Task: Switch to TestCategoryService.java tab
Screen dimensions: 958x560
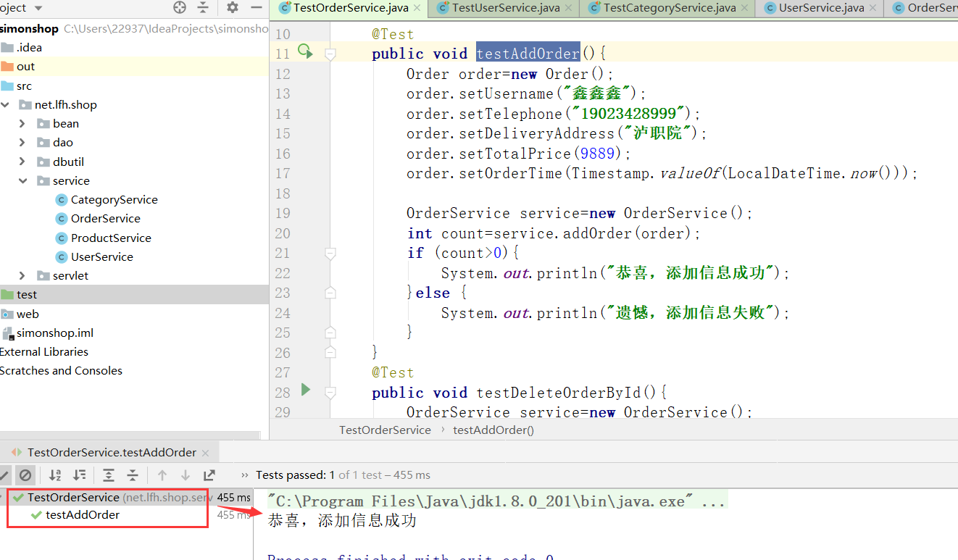Action: coord(668,8)
